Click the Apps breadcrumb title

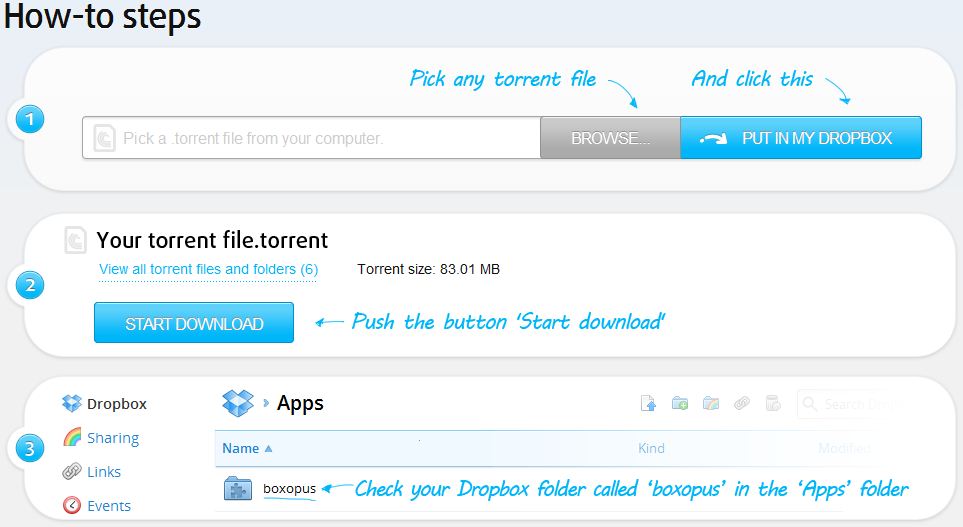click(x=300, y=403)
